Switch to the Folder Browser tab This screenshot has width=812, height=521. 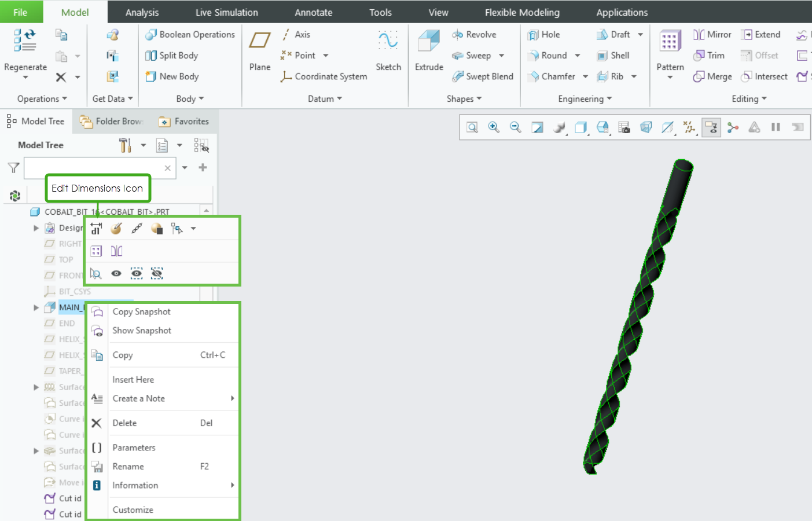coord(112,122)
